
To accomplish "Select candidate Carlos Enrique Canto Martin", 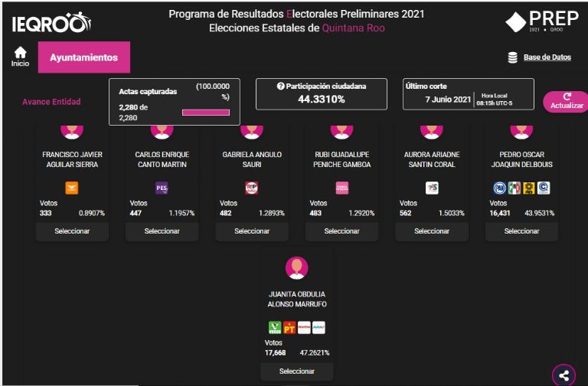I will (x=162, y=231).
